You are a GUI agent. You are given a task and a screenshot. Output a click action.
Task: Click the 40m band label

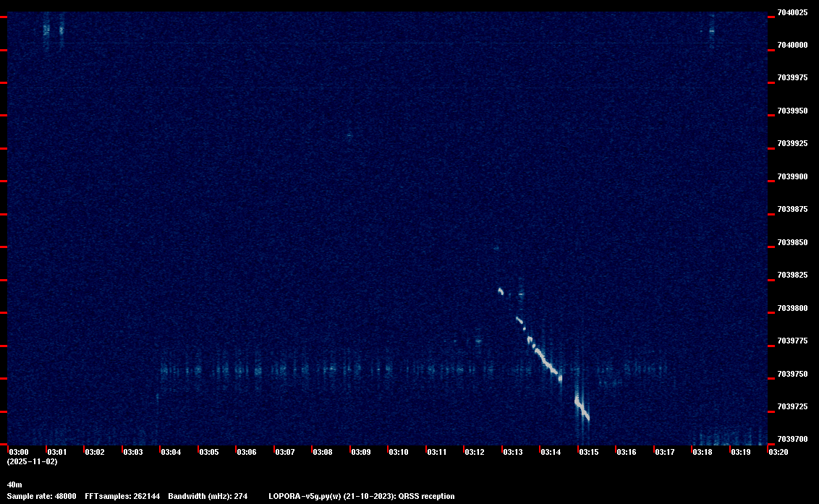[x=14, y=484]
